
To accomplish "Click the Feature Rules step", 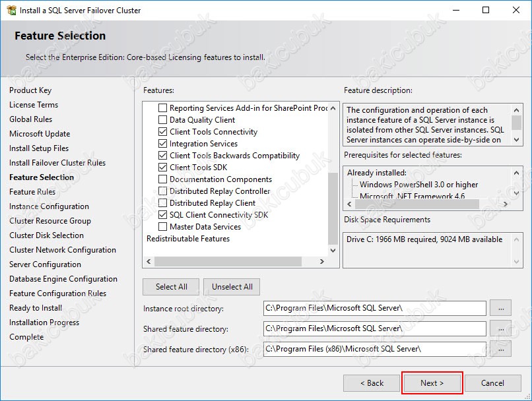I will tap(32, 192).
